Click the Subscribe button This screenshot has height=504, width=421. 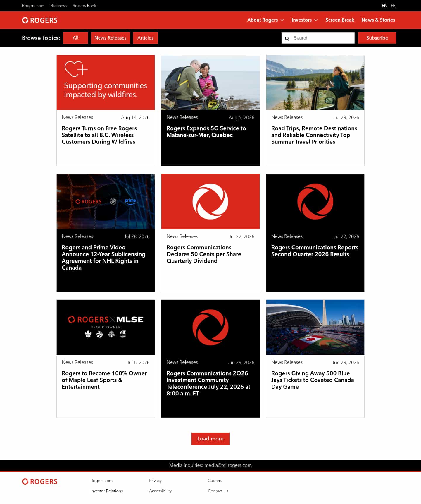pyautogui.click(x=377, y=38)
